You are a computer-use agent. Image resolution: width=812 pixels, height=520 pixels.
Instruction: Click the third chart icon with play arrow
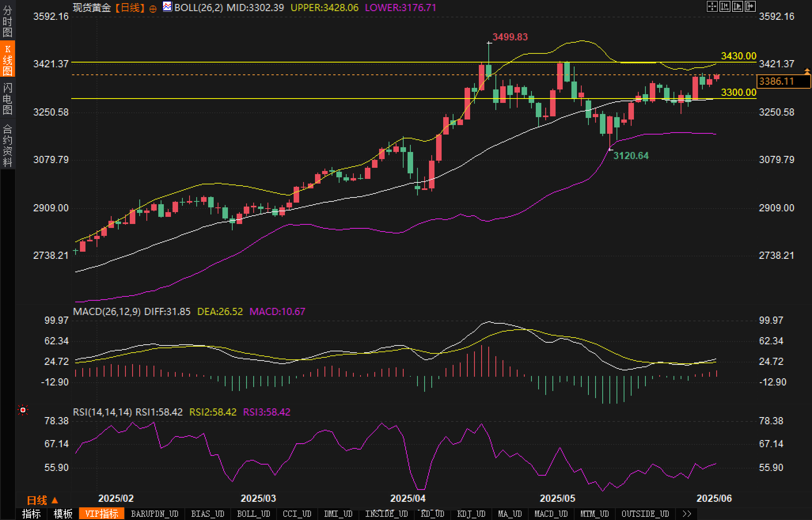(737, 6)
